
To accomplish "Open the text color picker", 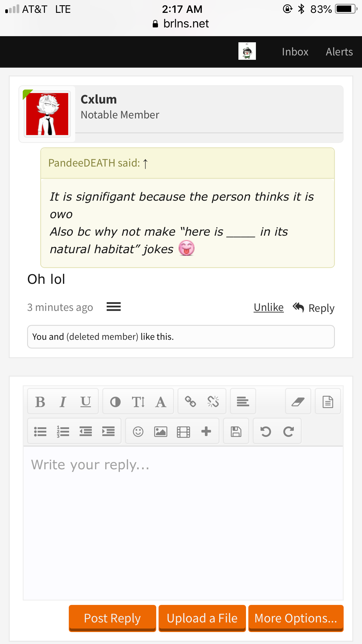I will point(115,402).
